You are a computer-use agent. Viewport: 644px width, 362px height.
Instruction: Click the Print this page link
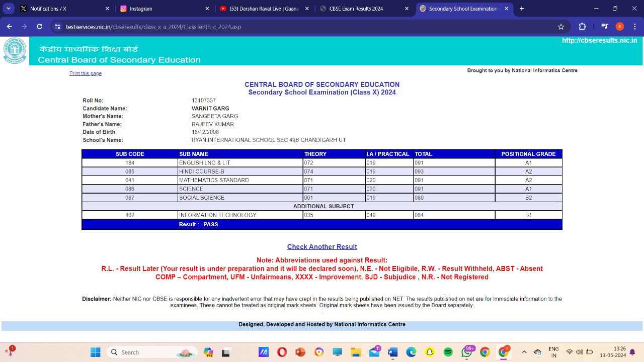click(x=86, y=73)
